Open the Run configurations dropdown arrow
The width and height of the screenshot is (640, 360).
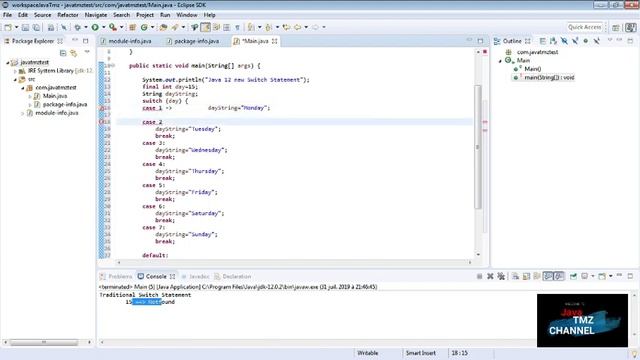tap(103, 27)
